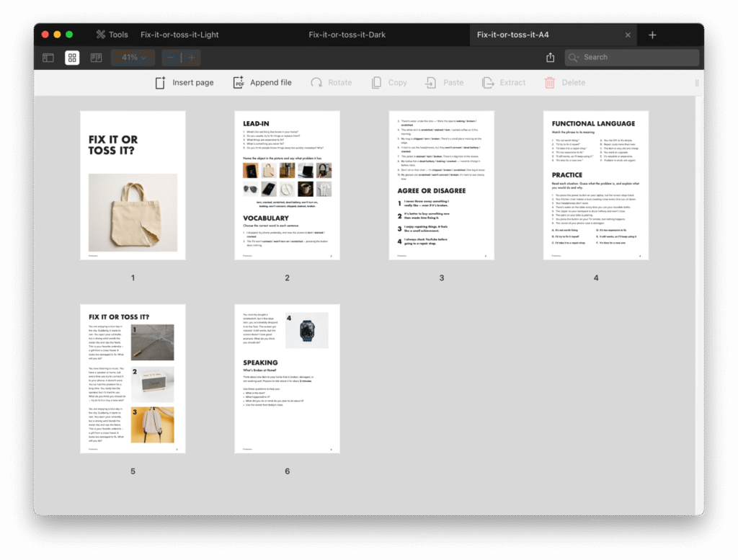Click the Insert page button
This screenshot has height=560, width=738.
tap(184, 83)
